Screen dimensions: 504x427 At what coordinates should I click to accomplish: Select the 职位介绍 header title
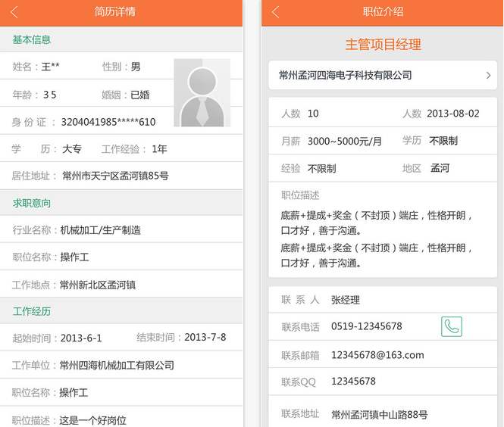pyautogui.click(x=383, y=12)
